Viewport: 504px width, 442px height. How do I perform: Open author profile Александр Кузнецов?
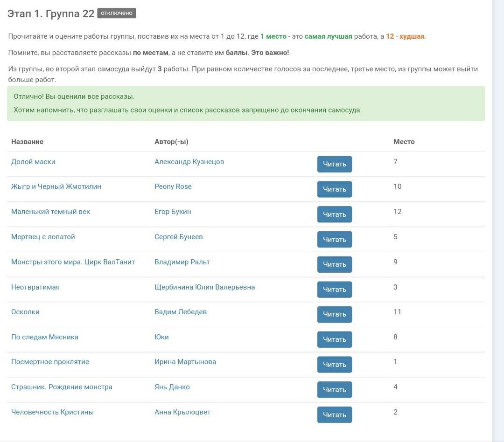[x=189, y=162]
